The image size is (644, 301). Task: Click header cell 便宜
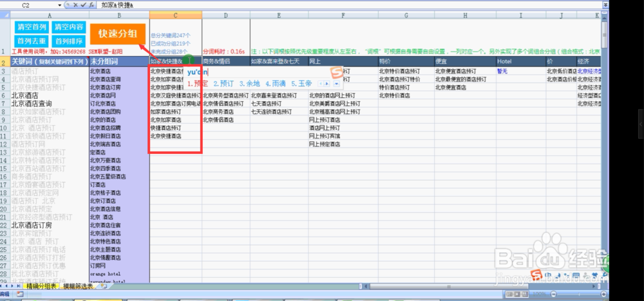(466, 62)
